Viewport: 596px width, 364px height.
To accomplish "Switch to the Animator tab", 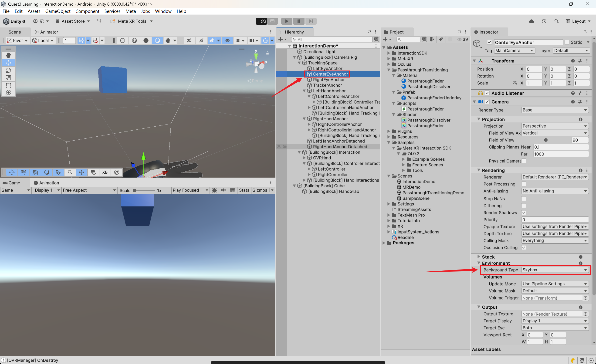I will [x=46, y=32].
